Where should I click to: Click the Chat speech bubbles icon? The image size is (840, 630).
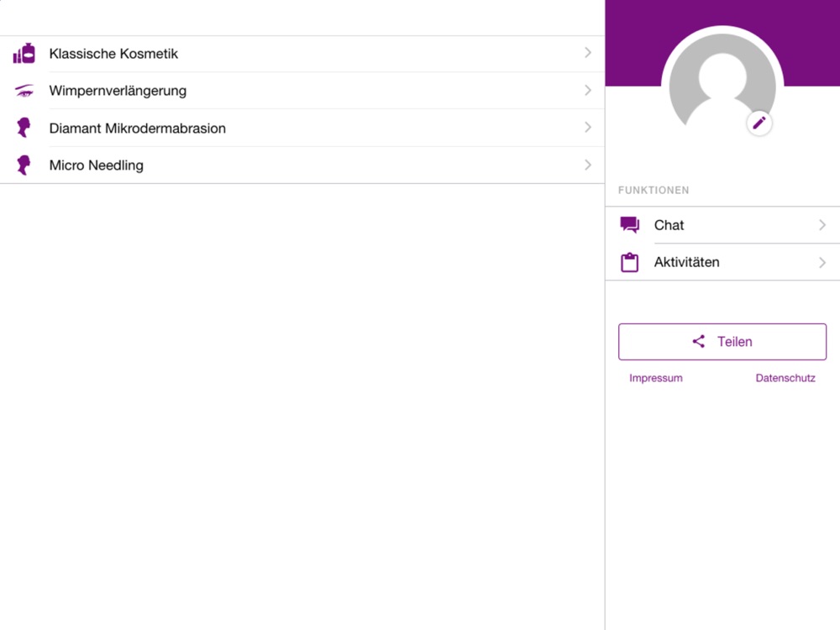(x=629, y=225)
